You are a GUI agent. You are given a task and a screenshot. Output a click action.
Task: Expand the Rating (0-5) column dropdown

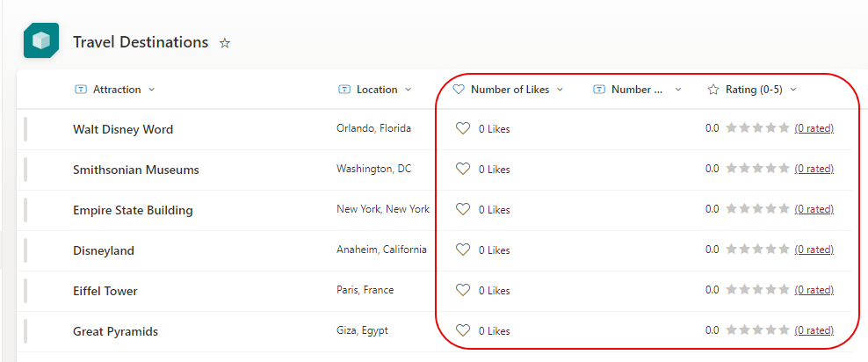(793, 90)
